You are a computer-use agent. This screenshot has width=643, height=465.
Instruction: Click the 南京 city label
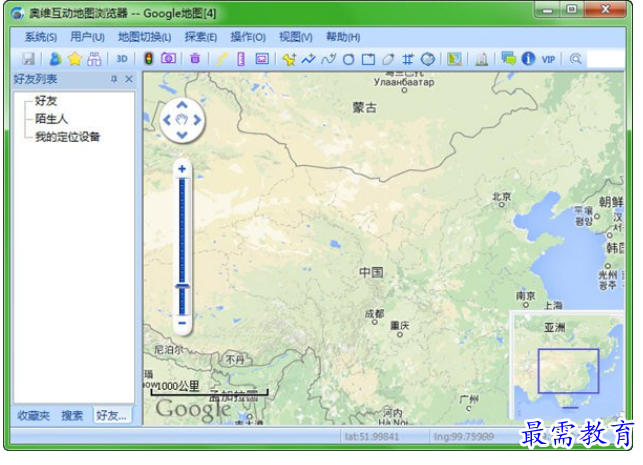tap(526, 296)
